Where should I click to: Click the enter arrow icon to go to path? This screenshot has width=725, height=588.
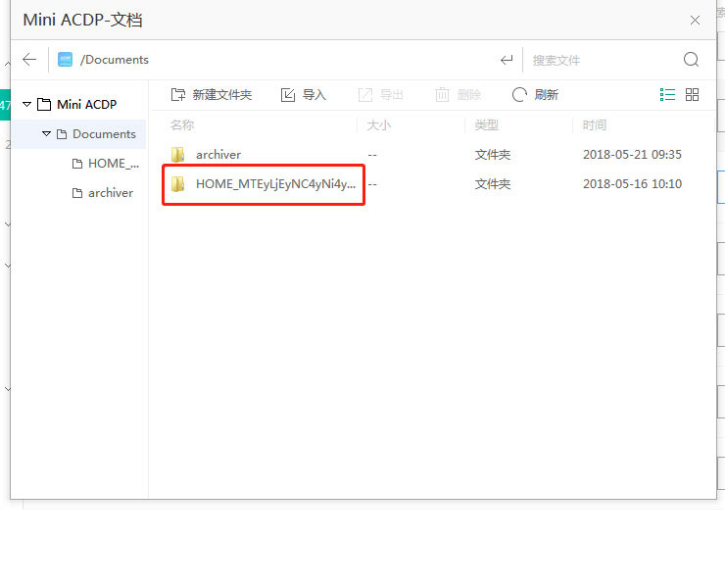[507, 60]
